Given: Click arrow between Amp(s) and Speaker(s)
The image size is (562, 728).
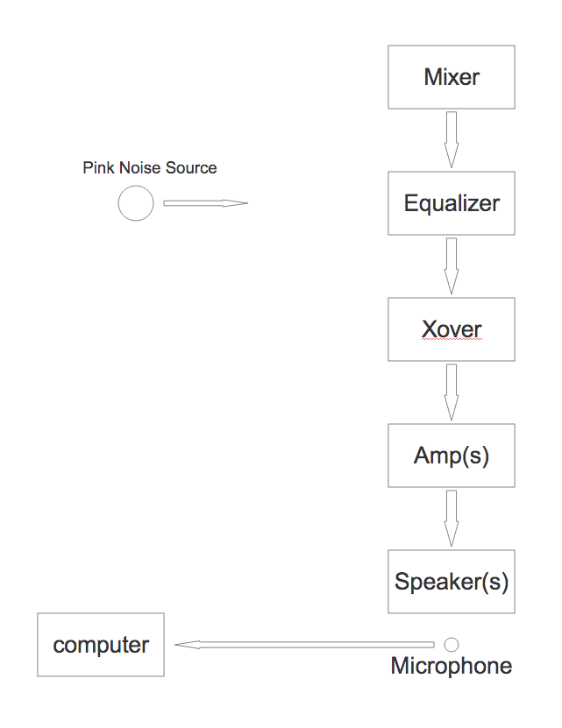Looking at the screenshot, I should click(x=452, y=519).
